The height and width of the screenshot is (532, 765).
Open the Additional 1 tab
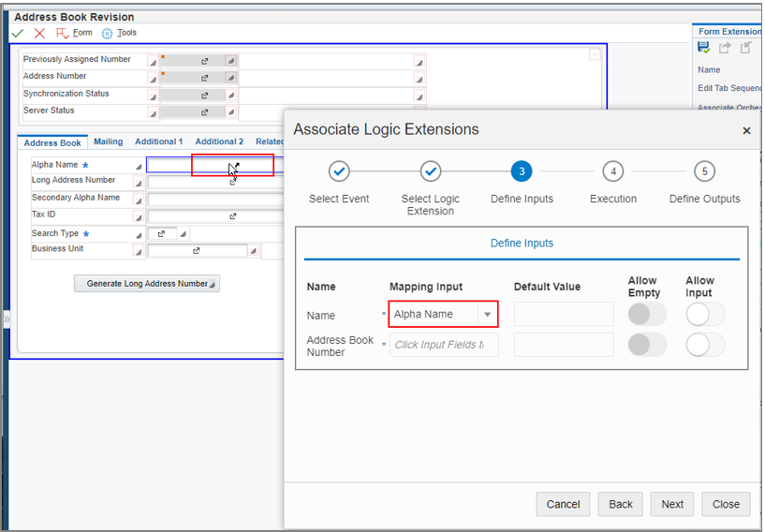pyautogui.click(x=158, y=141)
